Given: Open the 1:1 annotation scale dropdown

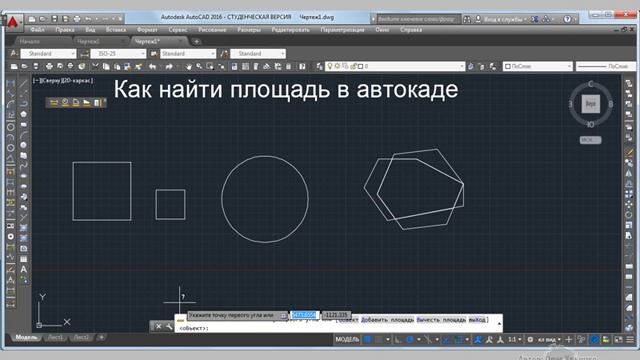Looking at the screenshot, I should pyautogui.click(x=514, y=340).
